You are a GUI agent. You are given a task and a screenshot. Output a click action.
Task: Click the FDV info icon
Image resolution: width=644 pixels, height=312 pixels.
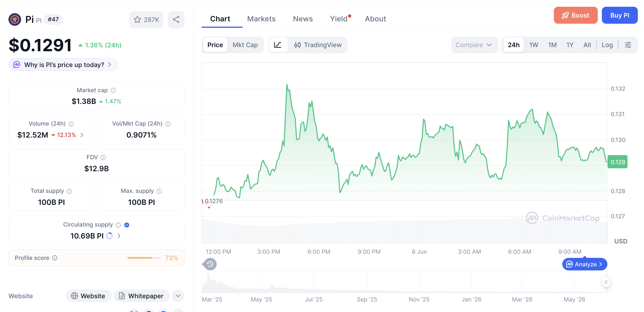point(103,157)
